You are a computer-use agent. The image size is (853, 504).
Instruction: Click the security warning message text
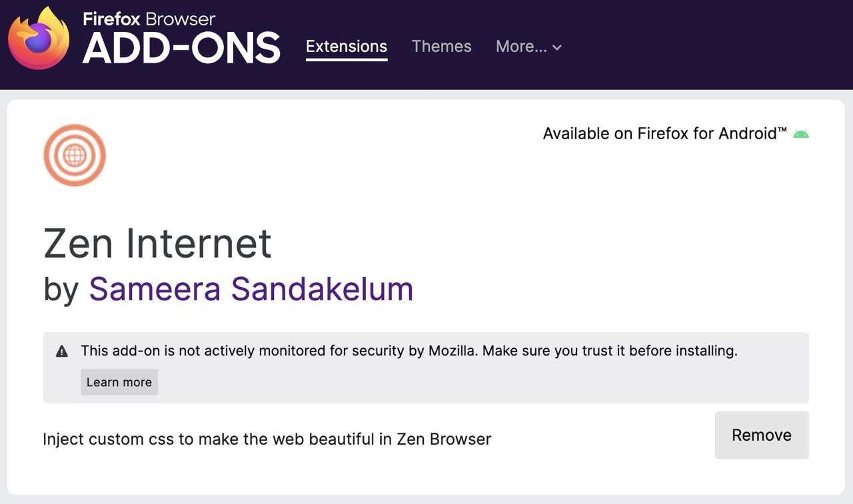click(409, 351)
